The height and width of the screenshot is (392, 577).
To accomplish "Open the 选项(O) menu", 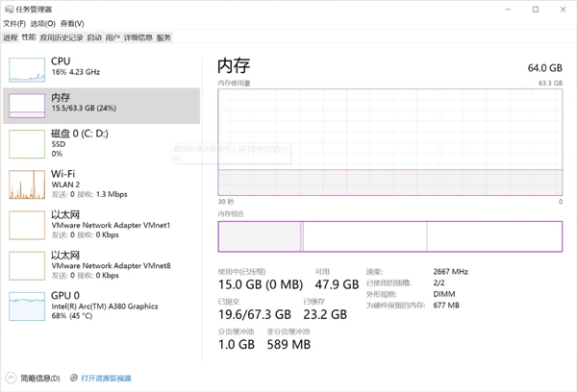I will click(x=43, y=23).
